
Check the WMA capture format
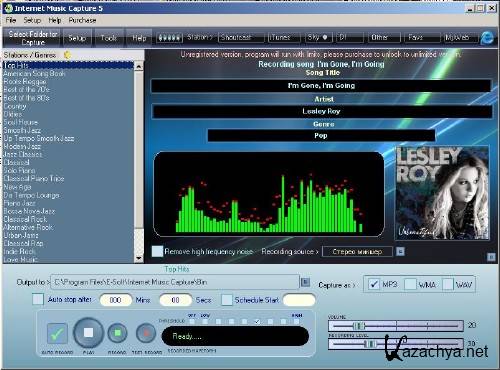click(410, 284)
